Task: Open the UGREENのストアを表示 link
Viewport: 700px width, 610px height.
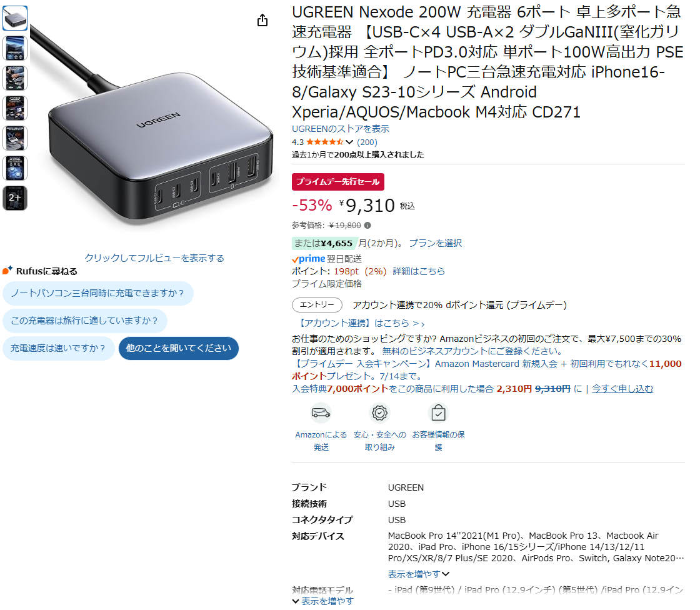Action: click(340, 129)
